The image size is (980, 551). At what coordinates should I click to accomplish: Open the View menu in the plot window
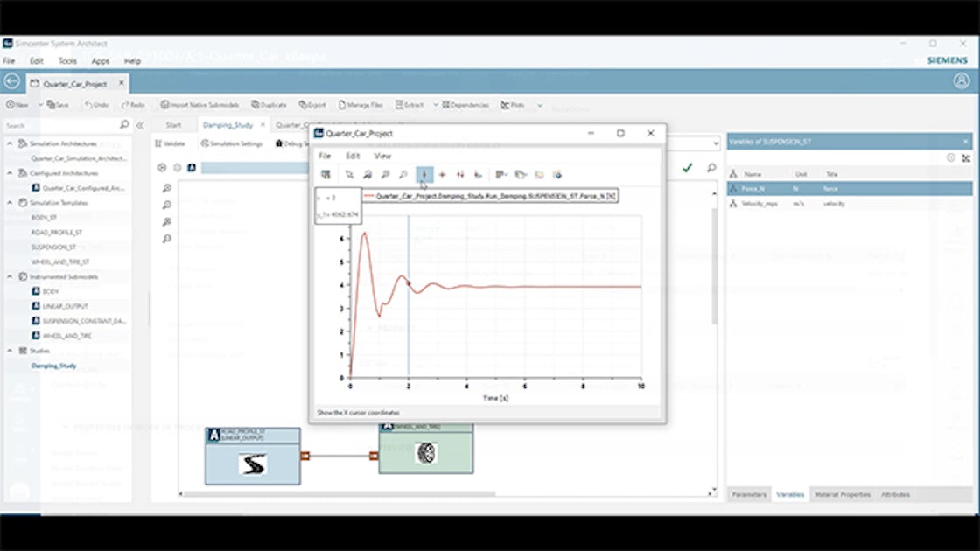pos(382,156)
